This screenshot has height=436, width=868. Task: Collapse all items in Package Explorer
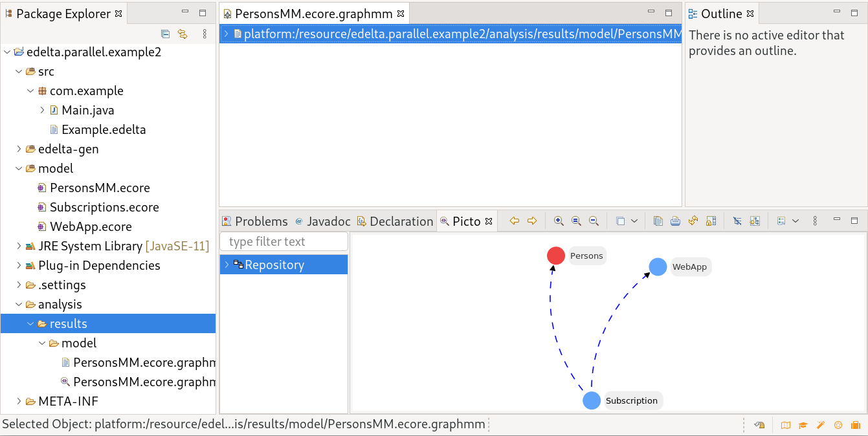point(165,34)
